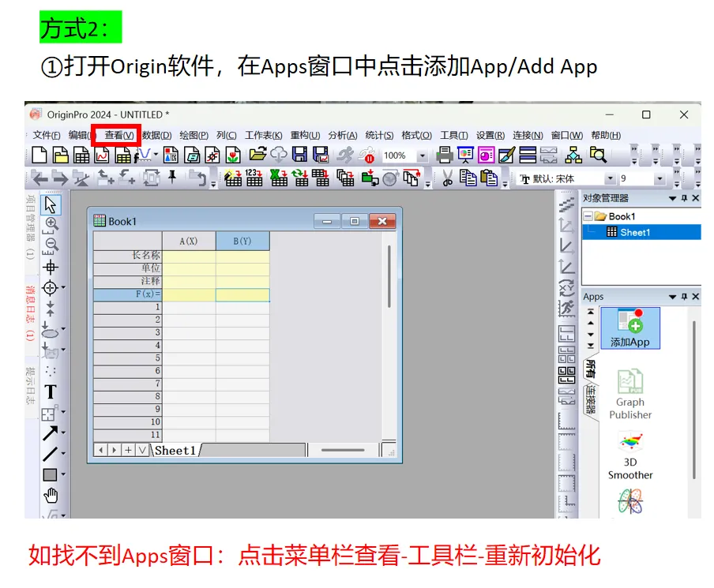The width and height of the screenshot is (714, 588).
Task: Toggle pin on Object Manager panel
Action: click(684, 198)
